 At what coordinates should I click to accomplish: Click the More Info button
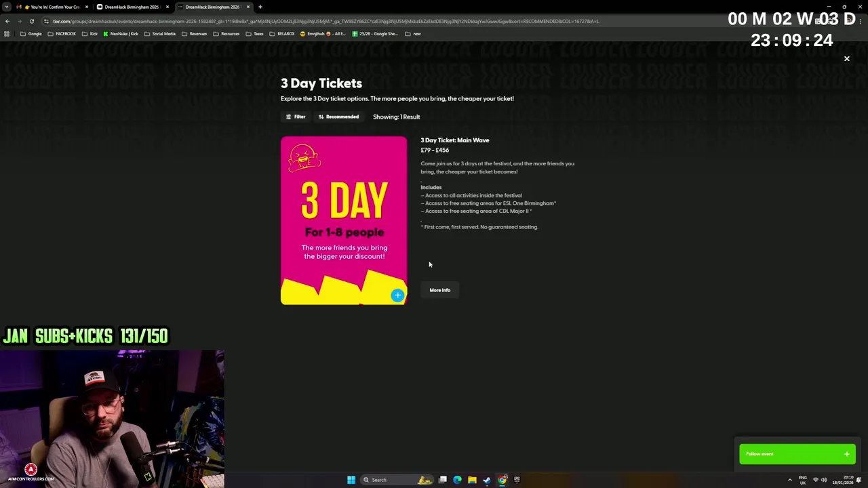click(x=439, y=290)
